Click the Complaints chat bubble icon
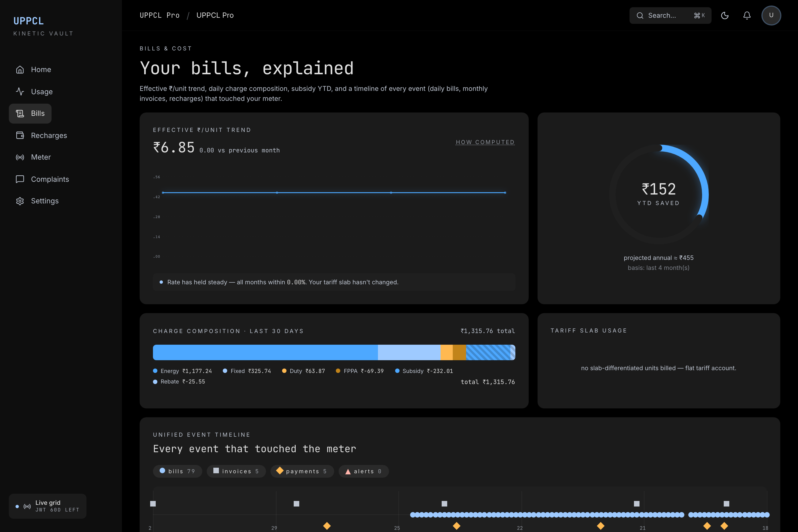Screen dimensions: 798x532 tap(20, 179)
